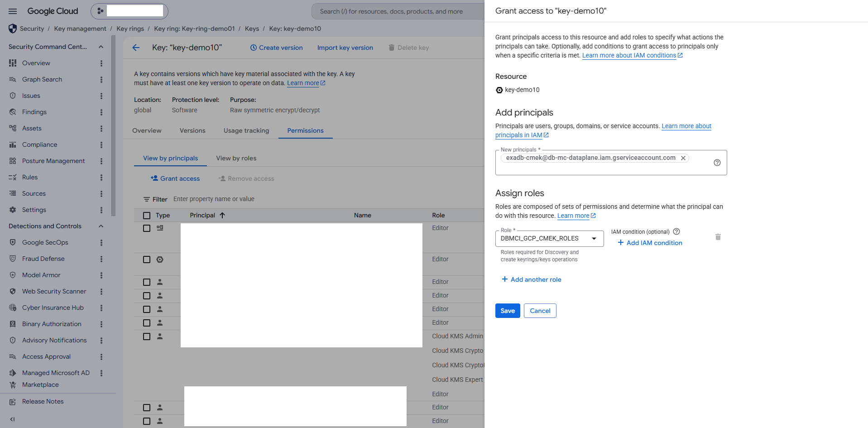Screen dimensions: 868x428
Task: Open more options for Model Armor item
Action: click(101, 275)
